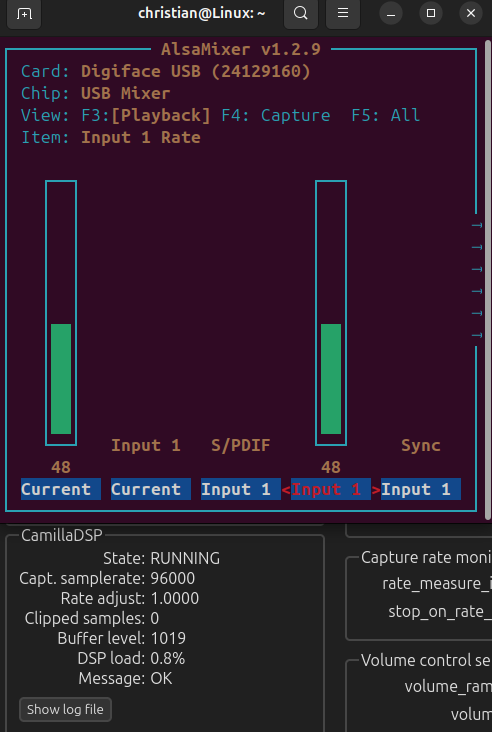Select the second Current channel under Input 1
Image resolution: width=492 pixels, height=732 pixels.
151,489
